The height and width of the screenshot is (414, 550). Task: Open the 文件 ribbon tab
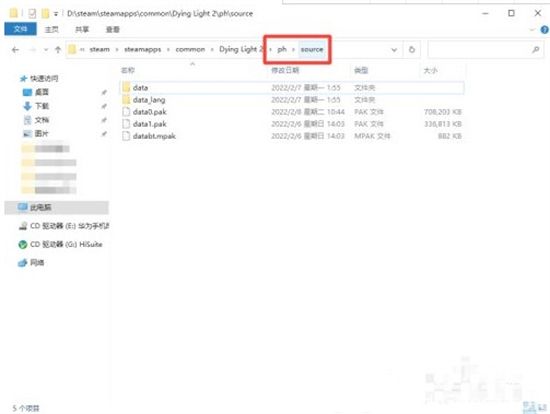pyautogui.click(x=20, y=29)
